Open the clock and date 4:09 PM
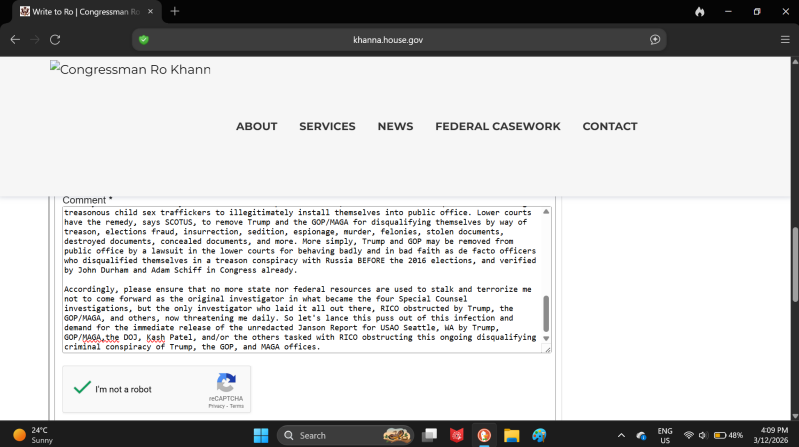 (x=770, y=435)
